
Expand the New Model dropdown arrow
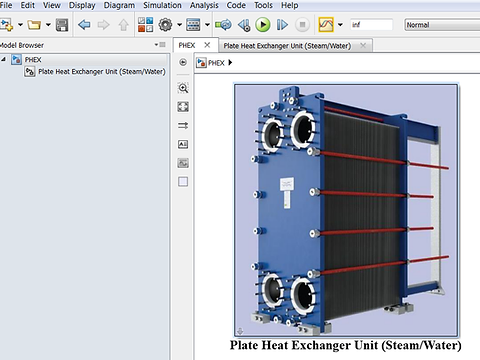tap(20, 25)
